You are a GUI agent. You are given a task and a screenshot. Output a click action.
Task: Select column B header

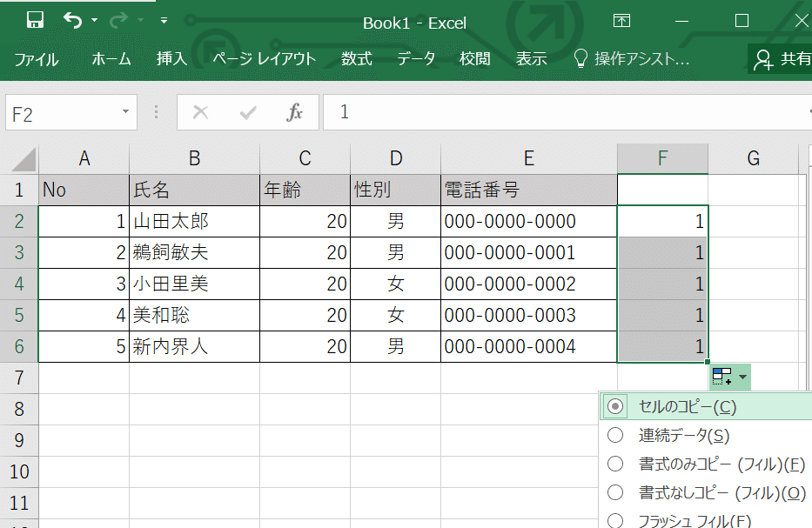(194, 158)
